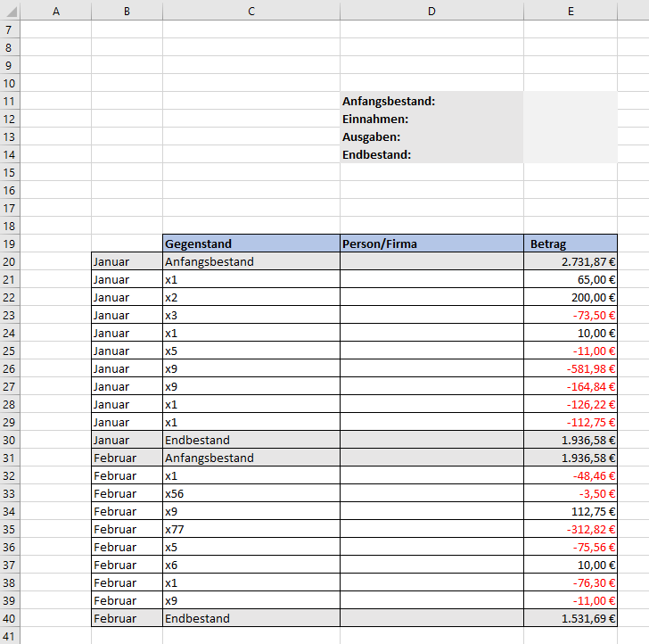Select the column E header

point(570,11)
